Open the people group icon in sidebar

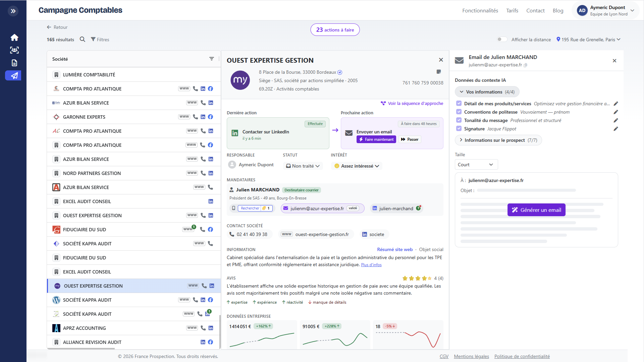pos(14,50)
